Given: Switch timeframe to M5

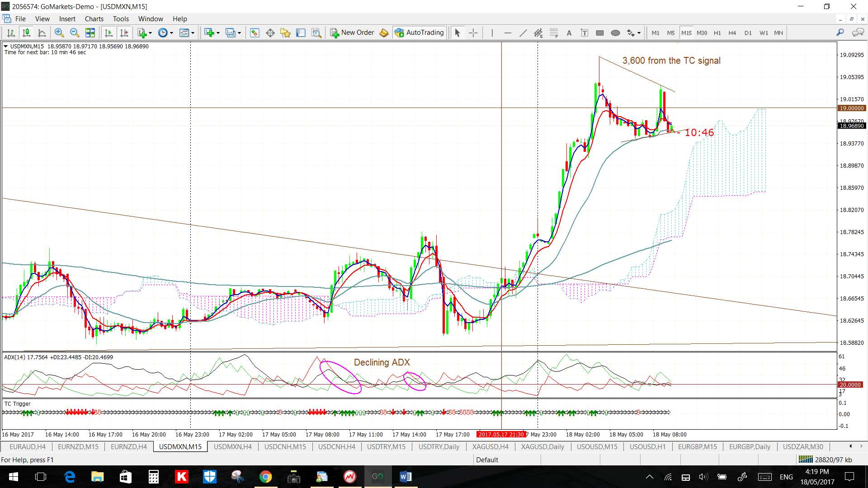Looking at the screenshot, I should (671, 33).
